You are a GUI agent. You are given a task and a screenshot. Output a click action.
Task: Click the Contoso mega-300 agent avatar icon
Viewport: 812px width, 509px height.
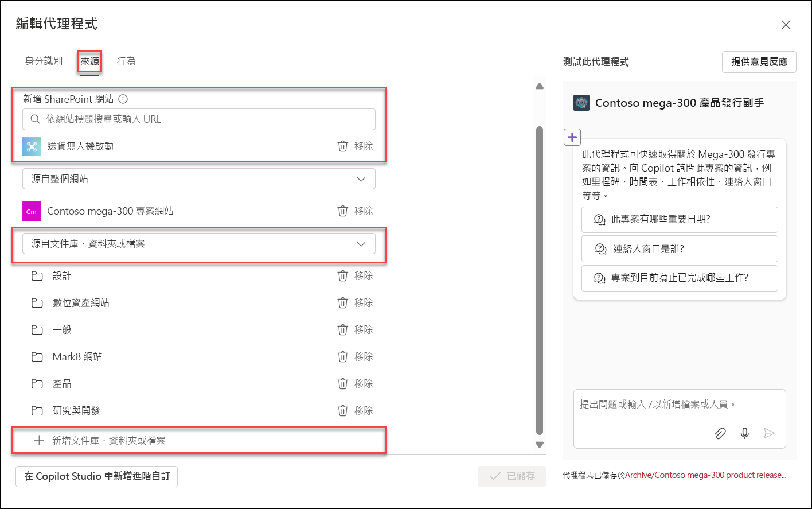581,103
